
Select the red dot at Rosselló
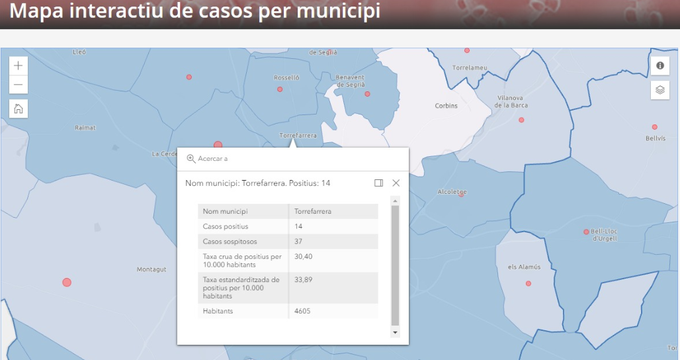pos(280,89)
